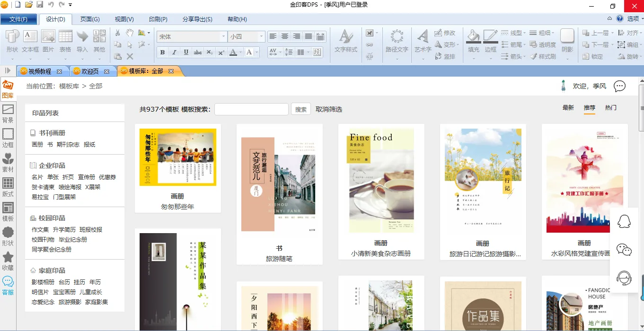
Task: Toggle italic text formatting
Action: pyautogui.click(x=174, y=52)
